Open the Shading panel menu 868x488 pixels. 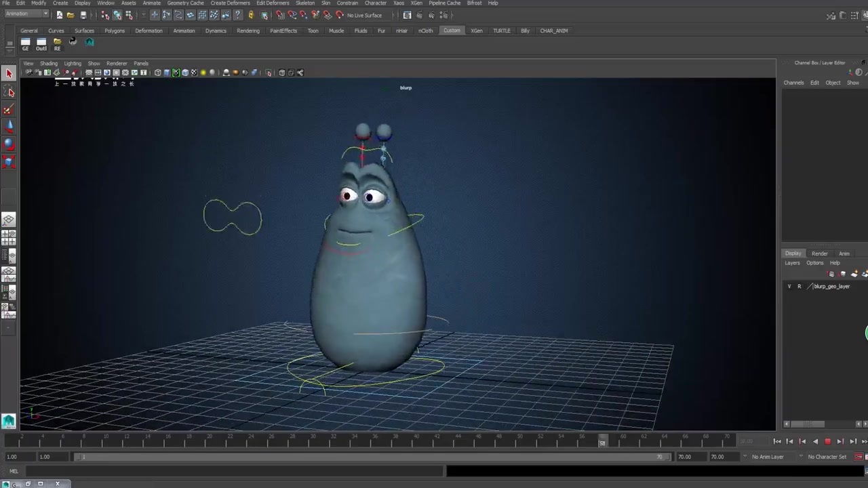[49, 64]
